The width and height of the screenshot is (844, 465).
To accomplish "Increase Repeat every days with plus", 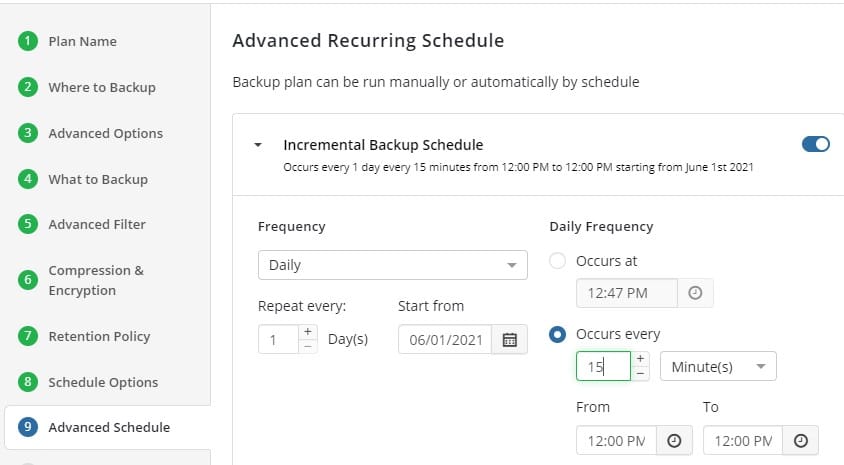I will tap(307, 332).
